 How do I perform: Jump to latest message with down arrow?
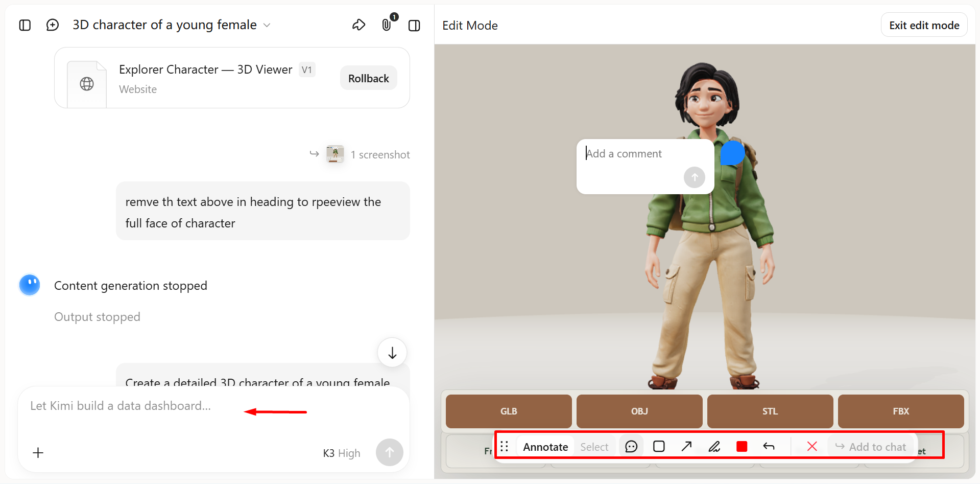coord(392,353)
